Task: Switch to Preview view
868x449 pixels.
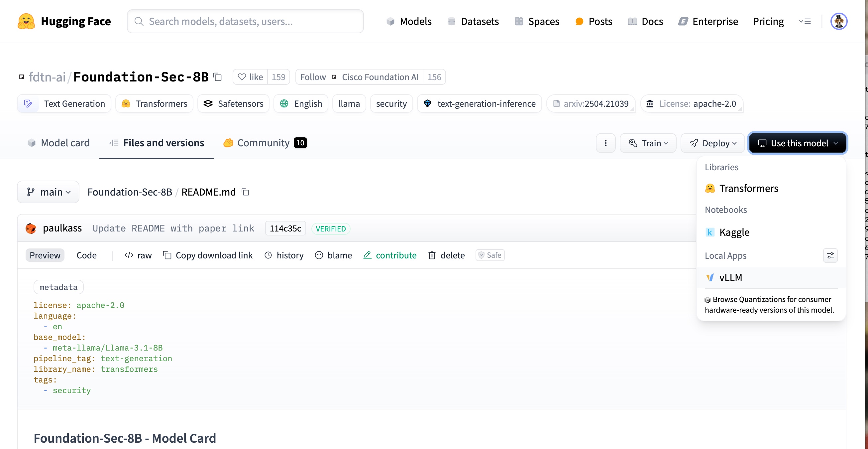Action: pos(45,255)
